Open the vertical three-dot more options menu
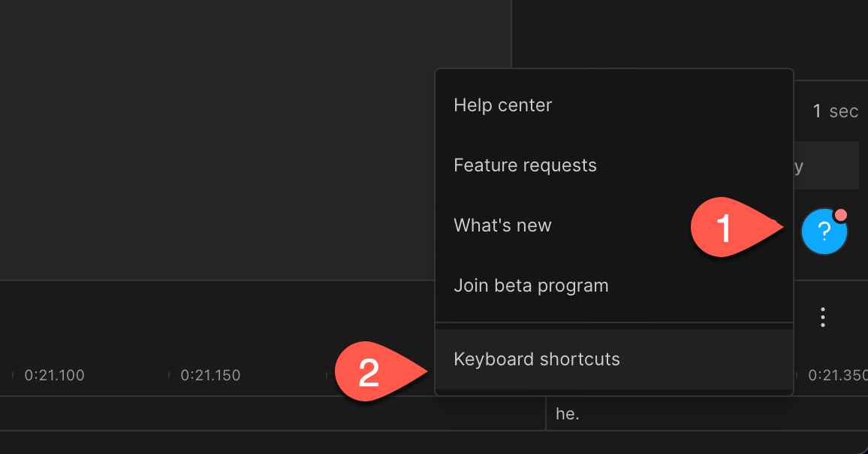The width and height of the screenshot is (868, 454). pos(823,317)
